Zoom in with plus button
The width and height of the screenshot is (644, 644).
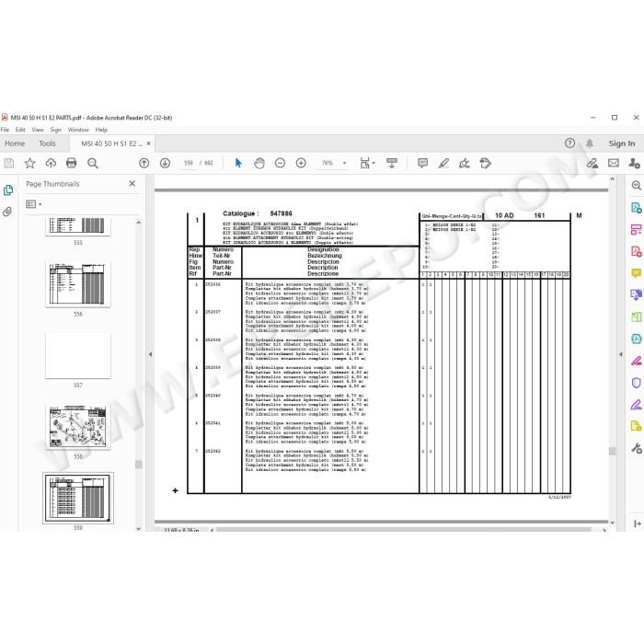coord(301,163)
